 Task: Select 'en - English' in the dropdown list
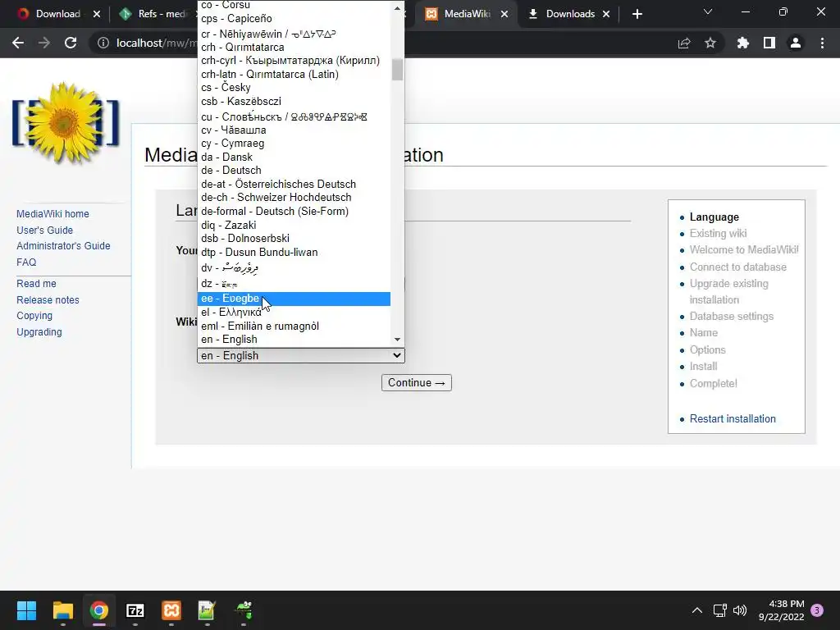(294, 340)
